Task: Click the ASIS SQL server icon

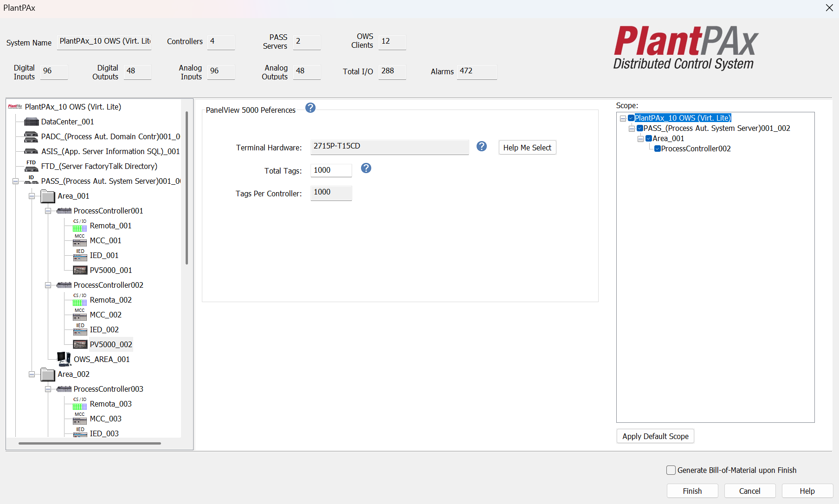Action: (x=31, y=151)
